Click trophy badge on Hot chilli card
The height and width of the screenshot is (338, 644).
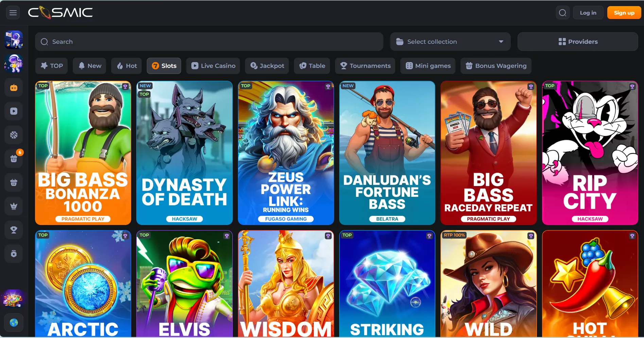632,236
